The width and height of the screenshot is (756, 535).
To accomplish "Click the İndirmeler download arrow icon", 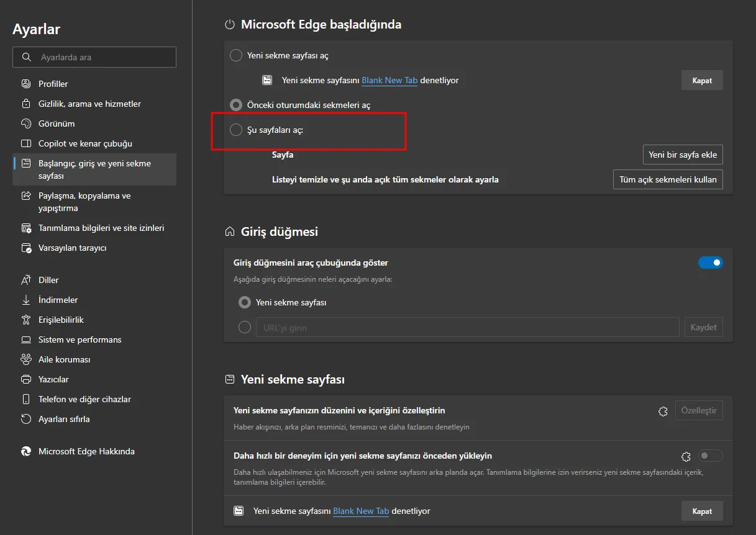I will click(26, 300).
